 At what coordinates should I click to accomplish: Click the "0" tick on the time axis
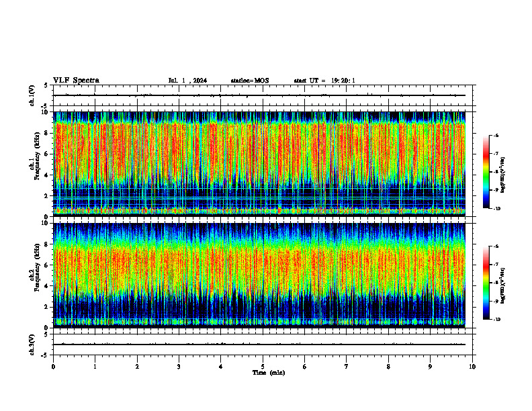coord(53,367)
